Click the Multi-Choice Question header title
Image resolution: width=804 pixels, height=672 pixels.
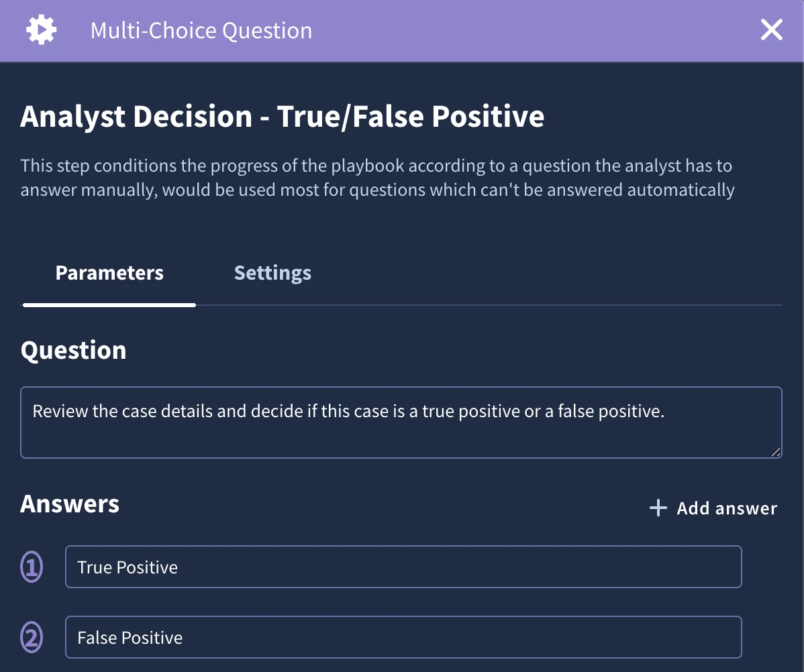point(201,31)
